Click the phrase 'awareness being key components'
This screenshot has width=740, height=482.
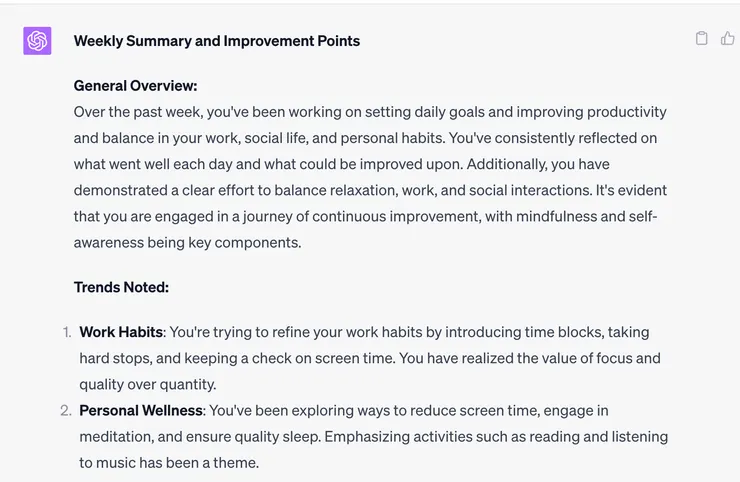tap(186, 242)
